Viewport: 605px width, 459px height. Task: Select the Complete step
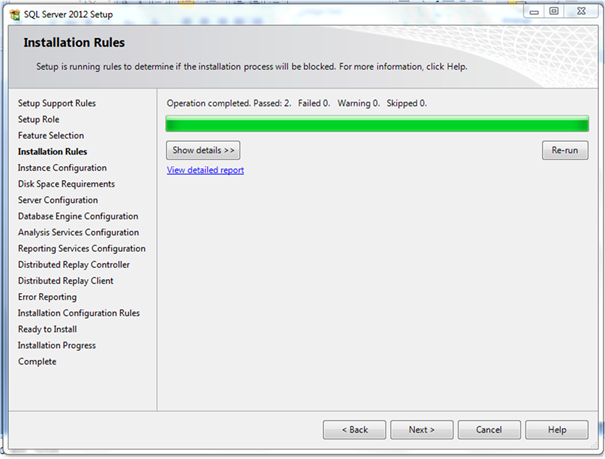(x=37, y=362)
